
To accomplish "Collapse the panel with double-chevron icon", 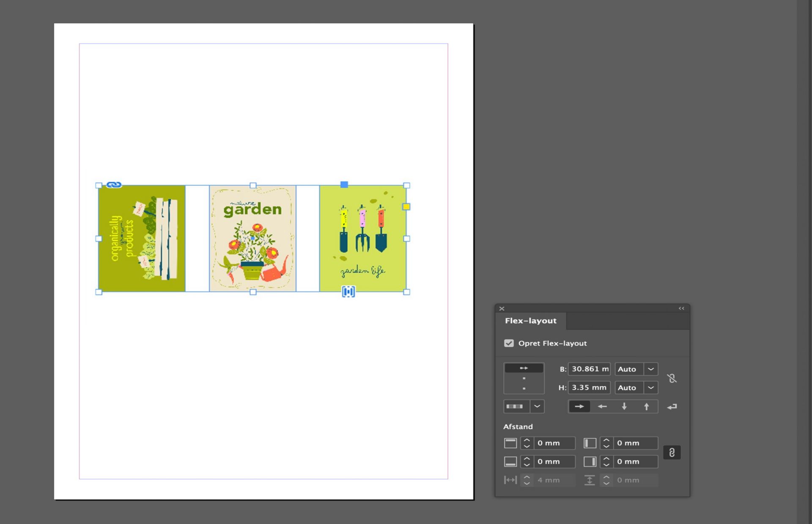I will coord(681,308).
